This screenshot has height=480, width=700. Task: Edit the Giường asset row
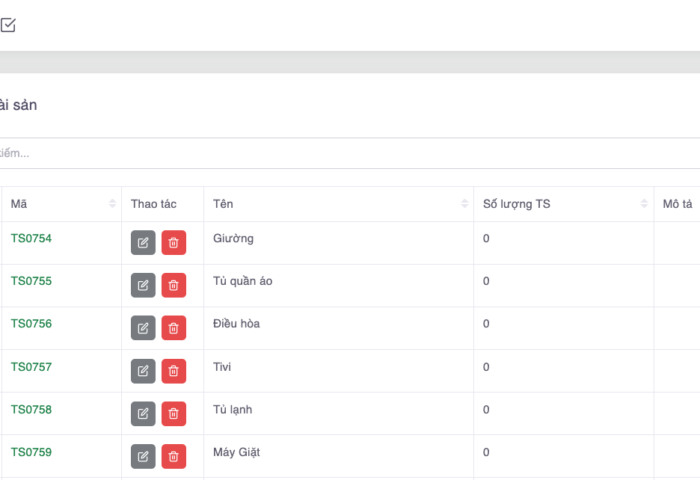click(x=143, y=242)
